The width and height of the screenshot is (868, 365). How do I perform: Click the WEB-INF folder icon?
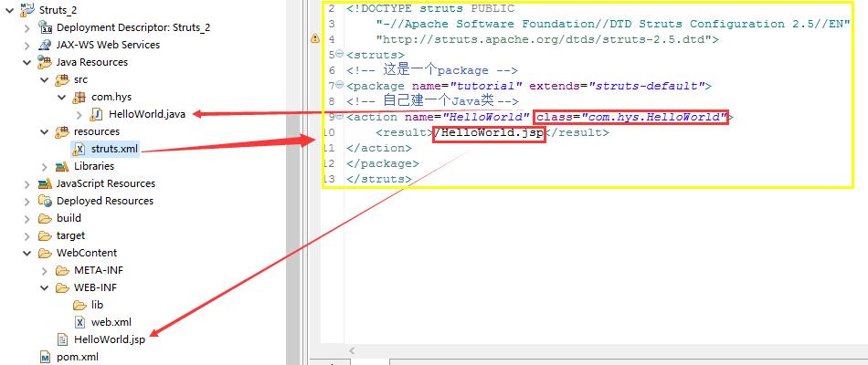(x=62, y=287)
